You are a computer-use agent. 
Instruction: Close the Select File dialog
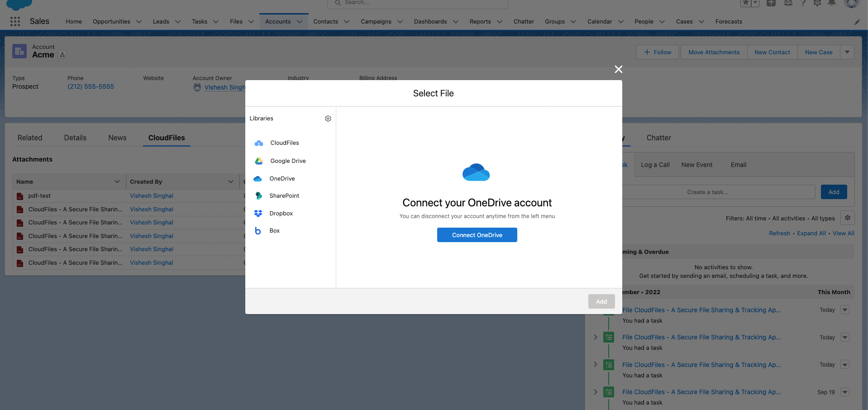618,69
